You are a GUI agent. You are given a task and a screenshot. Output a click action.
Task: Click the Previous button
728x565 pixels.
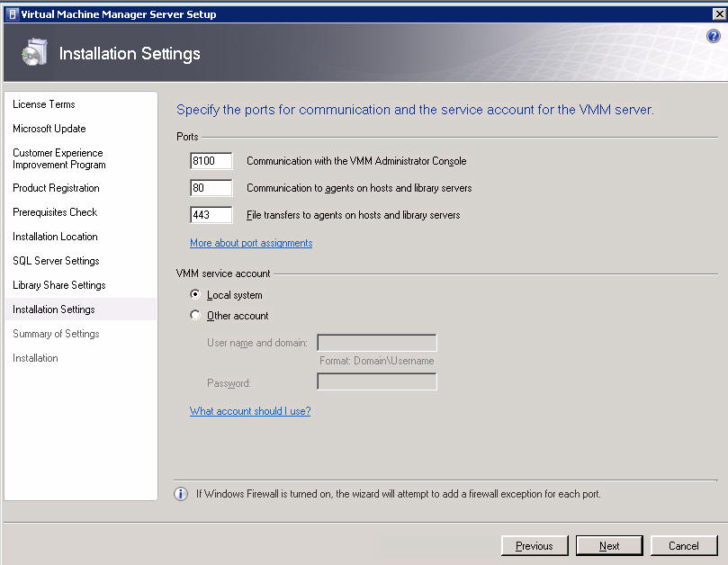pyautogui.click(x=535, y=545)
